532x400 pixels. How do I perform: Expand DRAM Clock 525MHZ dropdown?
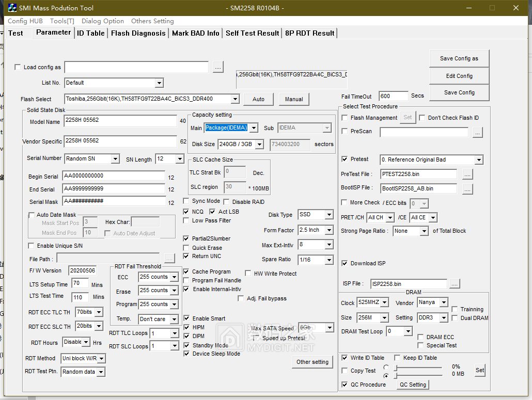[384, 302]
